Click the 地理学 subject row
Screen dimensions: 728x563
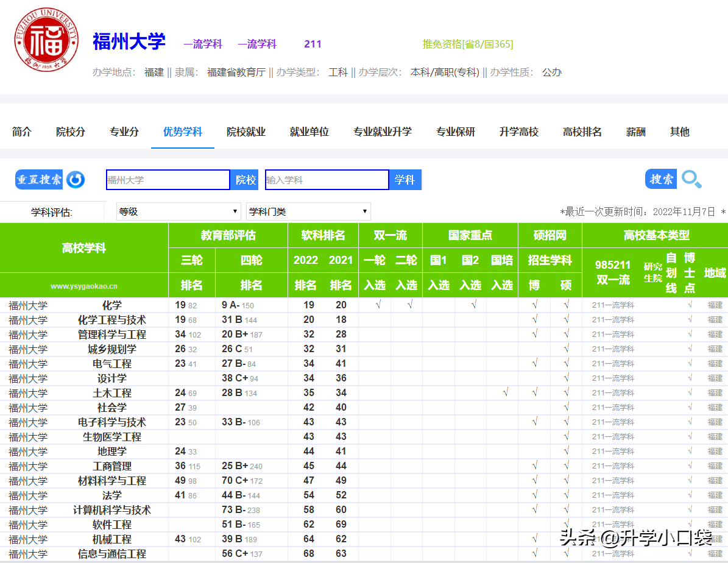click(x=364, y=451)
